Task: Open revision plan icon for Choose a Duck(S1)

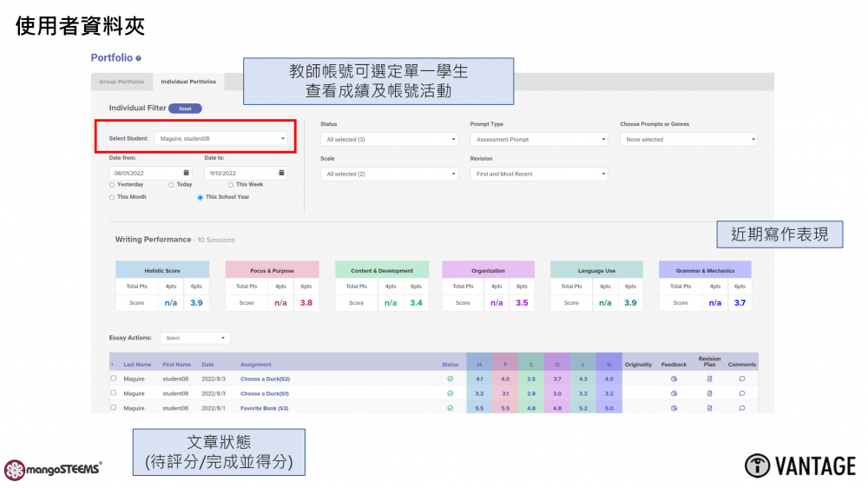Action: tap(709, 393)
